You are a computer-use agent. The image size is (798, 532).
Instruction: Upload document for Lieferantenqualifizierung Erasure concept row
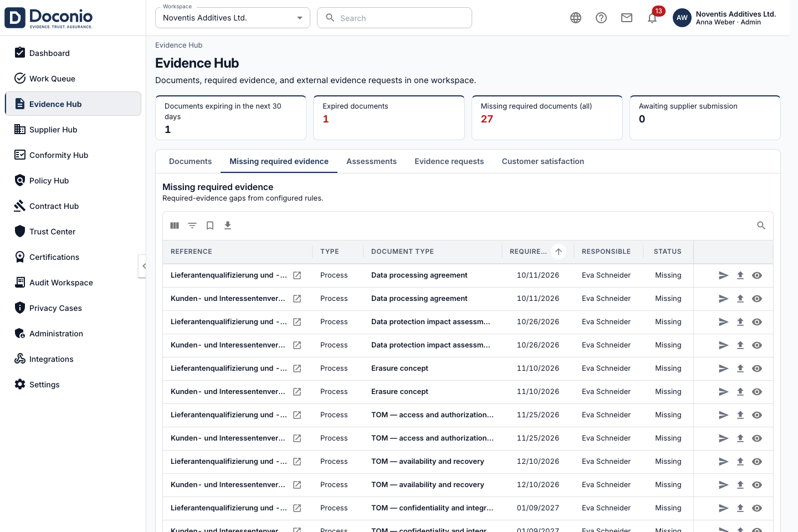coord(740,369)
